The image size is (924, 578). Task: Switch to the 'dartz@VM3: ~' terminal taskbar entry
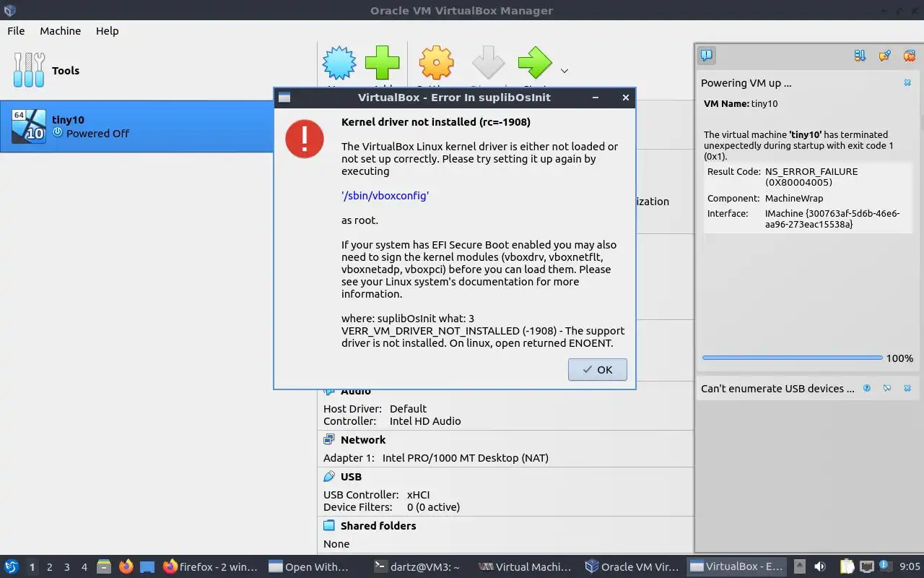click(x=421, y=567)
